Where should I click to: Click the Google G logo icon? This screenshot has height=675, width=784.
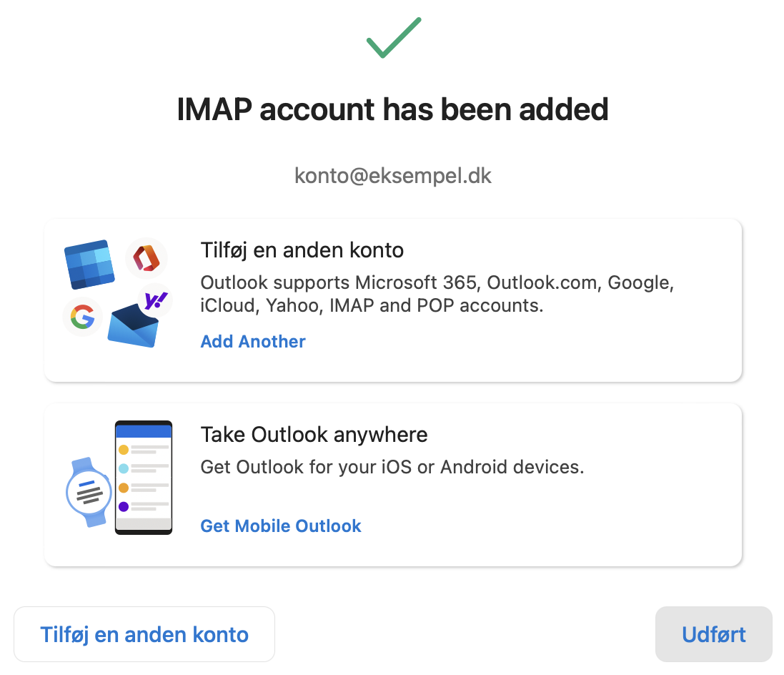(82, 317)
